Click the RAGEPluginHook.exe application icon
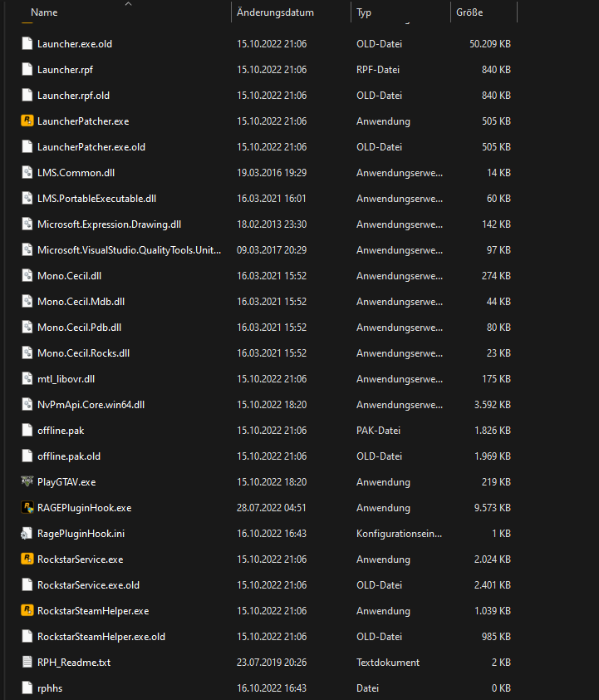 [27, 507]
